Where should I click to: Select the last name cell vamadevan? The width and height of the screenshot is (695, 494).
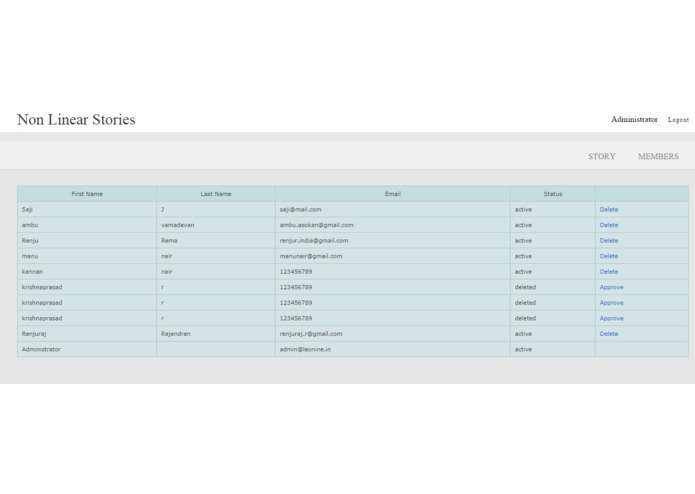click(x=216, y=225)
